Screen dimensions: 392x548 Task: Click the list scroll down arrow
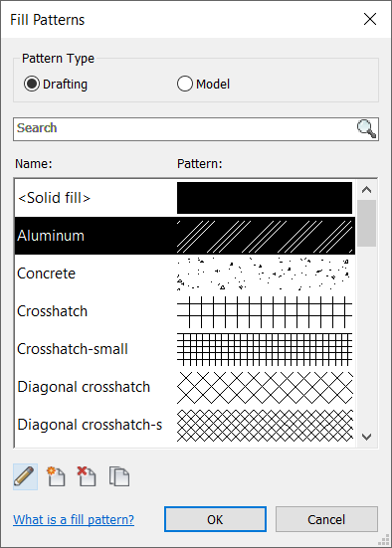[x=366, y=437]
